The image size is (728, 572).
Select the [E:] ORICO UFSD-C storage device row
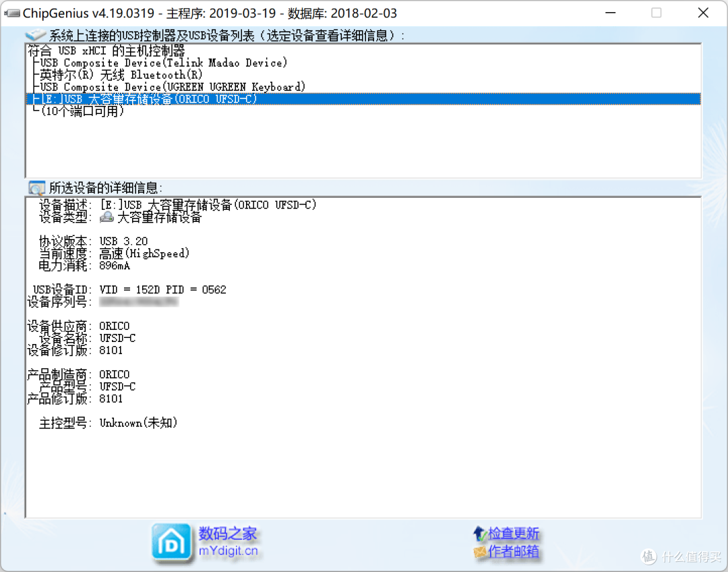(x=363, y=99)
